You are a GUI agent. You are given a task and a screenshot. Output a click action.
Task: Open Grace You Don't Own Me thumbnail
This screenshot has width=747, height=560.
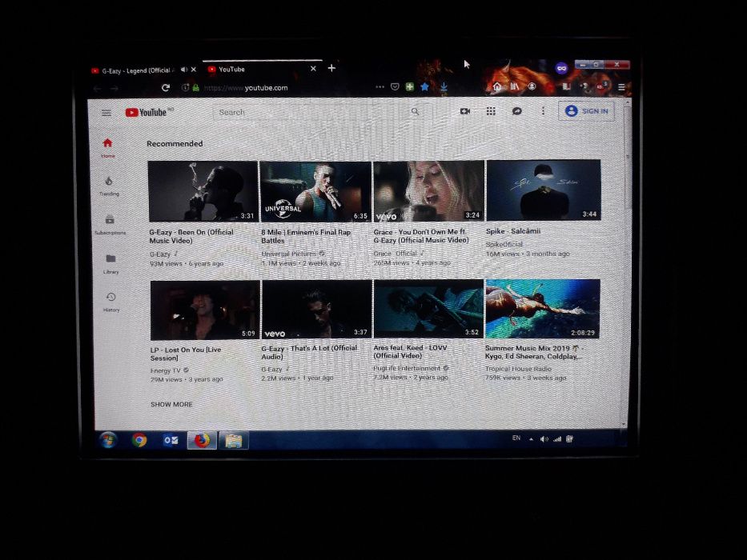coord(429,191)
